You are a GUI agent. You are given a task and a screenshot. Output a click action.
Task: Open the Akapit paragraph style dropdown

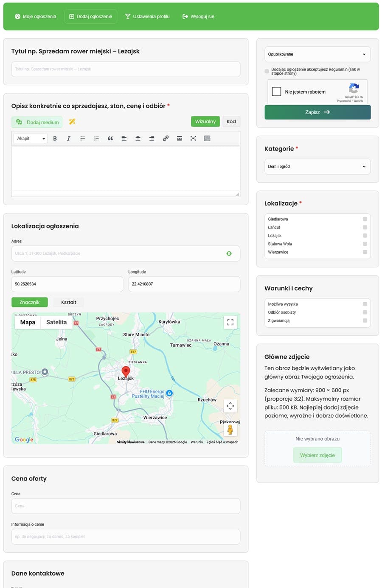click(x=31, y=139)
